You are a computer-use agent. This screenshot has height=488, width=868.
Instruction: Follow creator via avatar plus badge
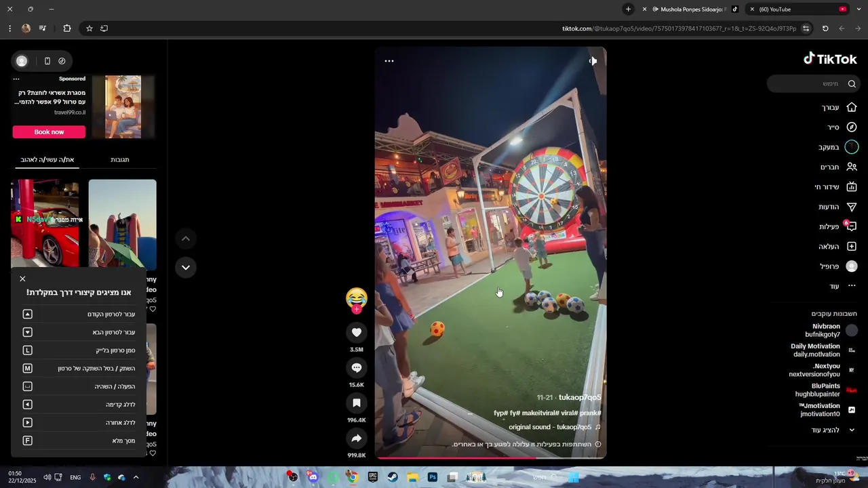point(356,310)
